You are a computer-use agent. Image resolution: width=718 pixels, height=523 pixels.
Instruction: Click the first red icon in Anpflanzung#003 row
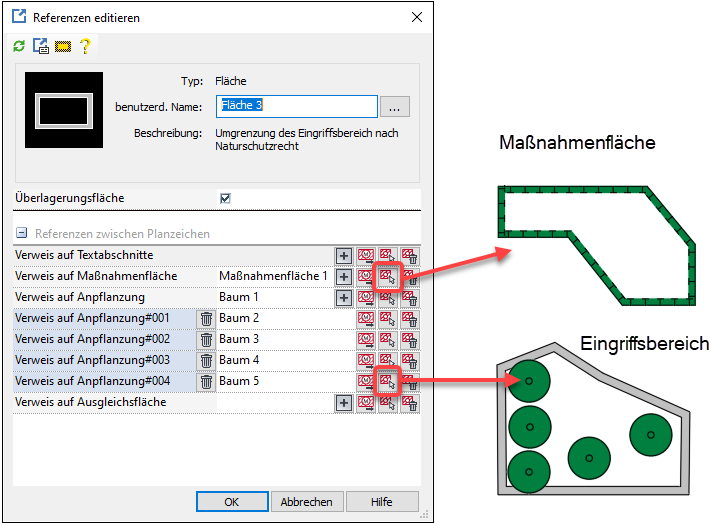(365, 360)
